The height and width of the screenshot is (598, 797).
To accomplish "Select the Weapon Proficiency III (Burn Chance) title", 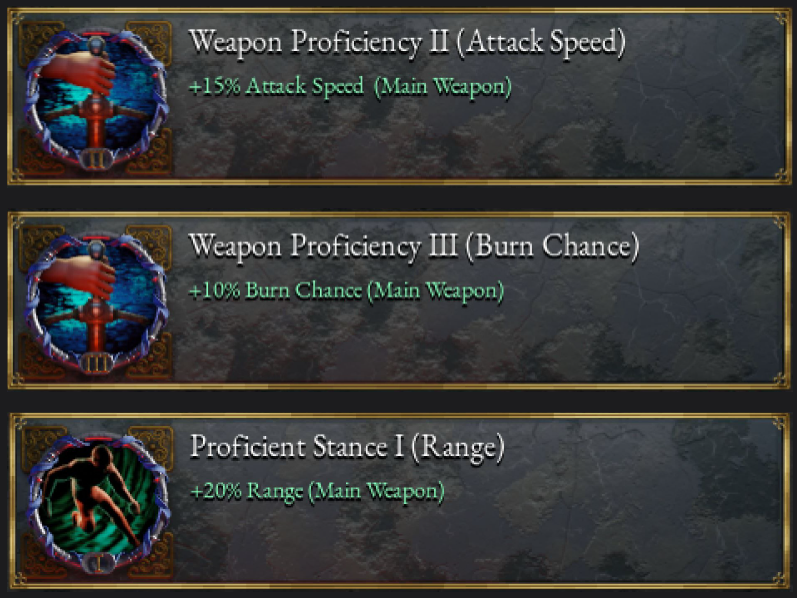I will click(413, 244).
